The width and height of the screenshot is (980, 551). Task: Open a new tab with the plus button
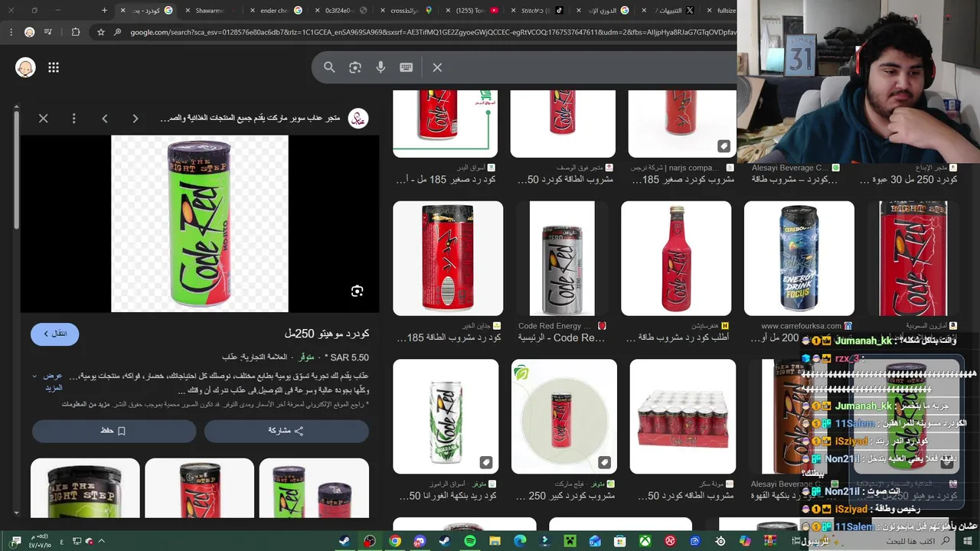[x=105, y=10]
